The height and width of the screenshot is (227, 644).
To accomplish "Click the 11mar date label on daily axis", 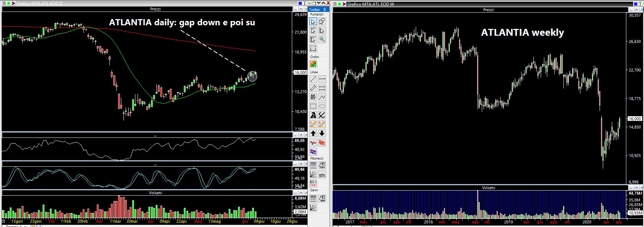I will (115, 221).
